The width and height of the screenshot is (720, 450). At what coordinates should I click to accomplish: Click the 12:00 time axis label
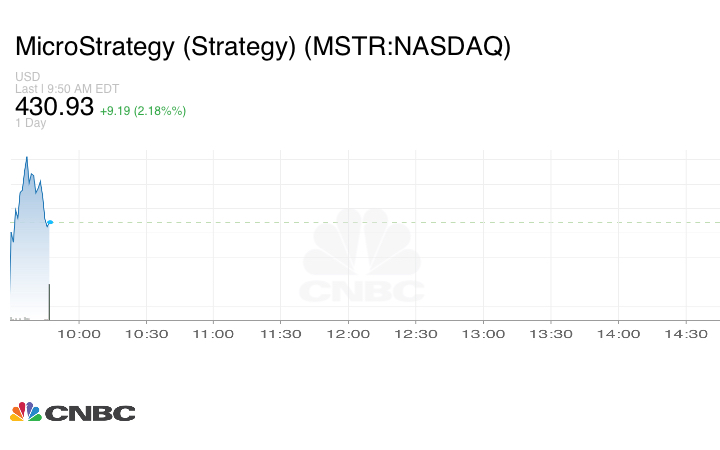click(x=348, y=334)
